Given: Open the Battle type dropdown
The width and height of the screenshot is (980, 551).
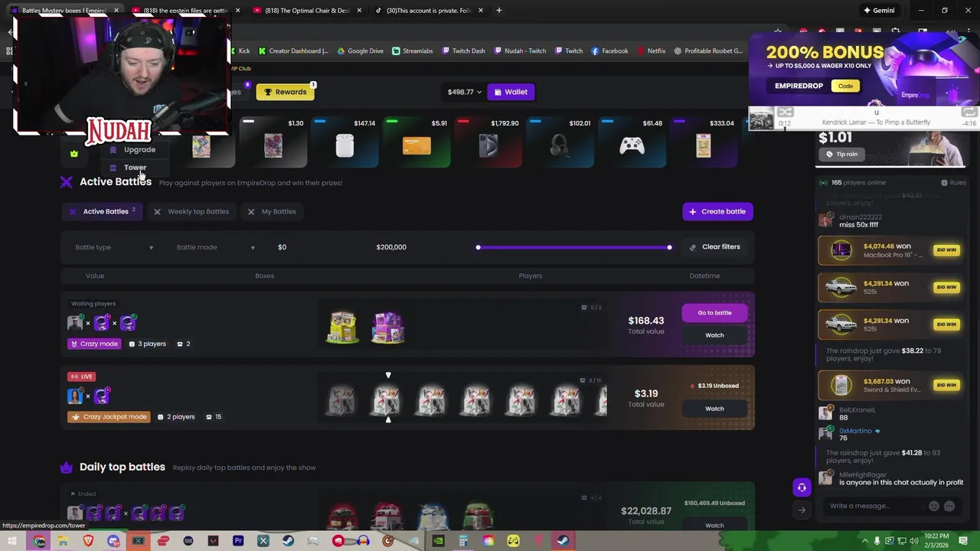Looking at the screenshot, I should click(x=113, y=247).
